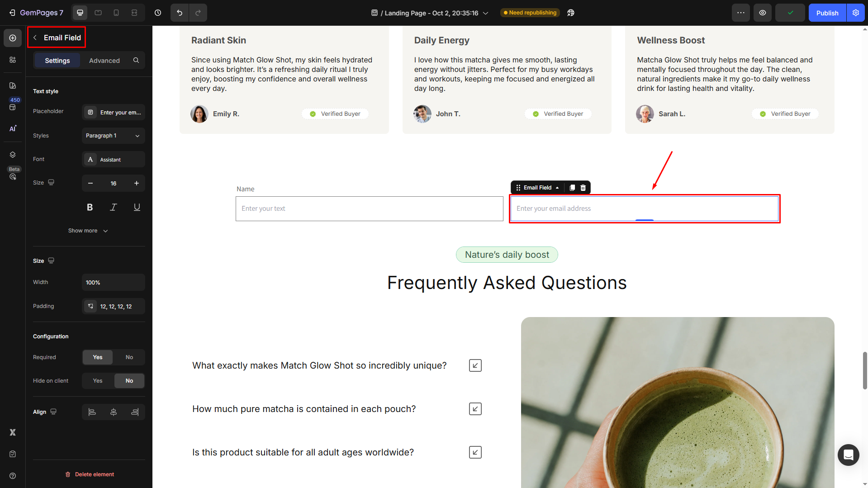Viewport: 868px width, 488px height.
Task: Add a new element from sidebar plus icon
Action: (13, 38)
